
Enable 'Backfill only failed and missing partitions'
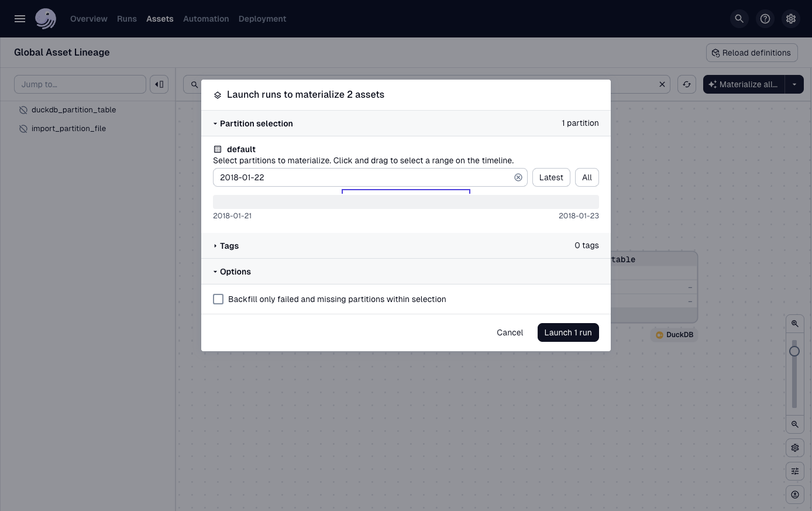coord(218,299)
